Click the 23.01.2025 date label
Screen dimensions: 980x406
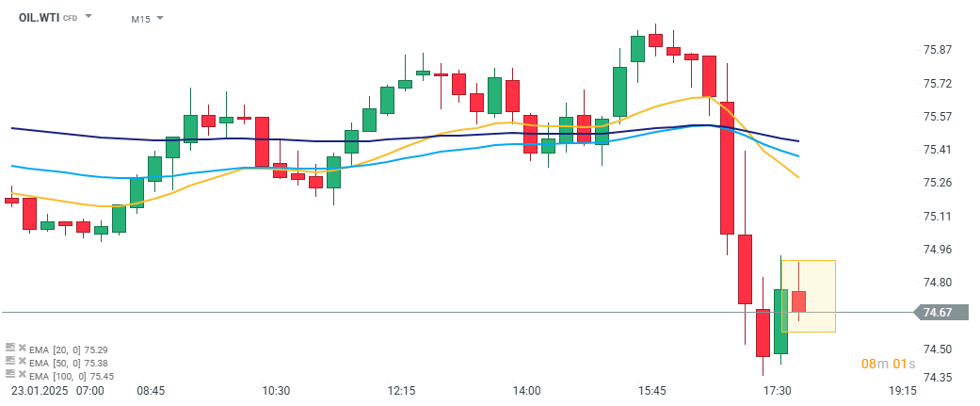40,390
